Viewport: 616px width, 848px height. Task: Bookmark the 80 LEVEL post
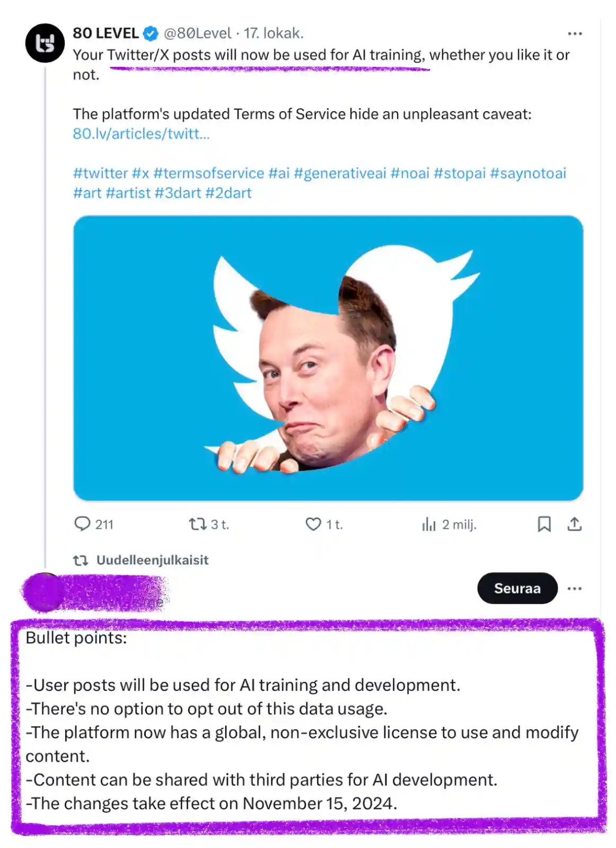click(544, 524)
